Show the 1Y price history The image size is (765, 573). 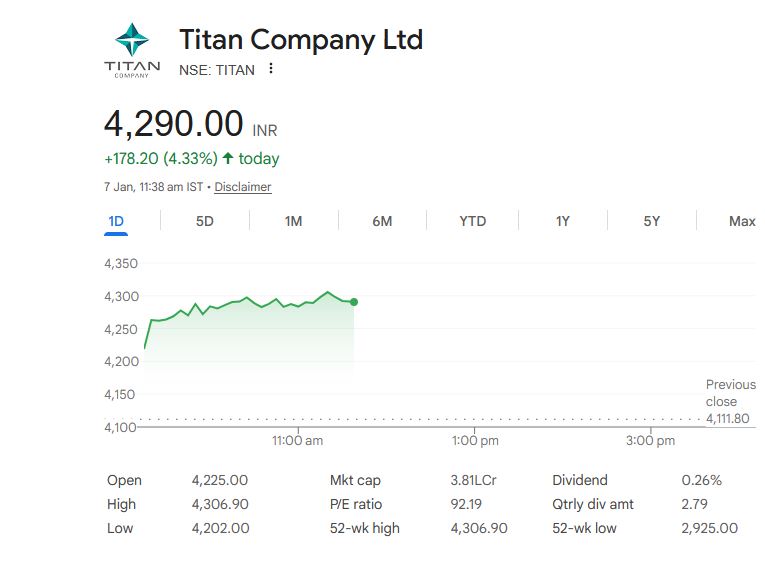562,221
